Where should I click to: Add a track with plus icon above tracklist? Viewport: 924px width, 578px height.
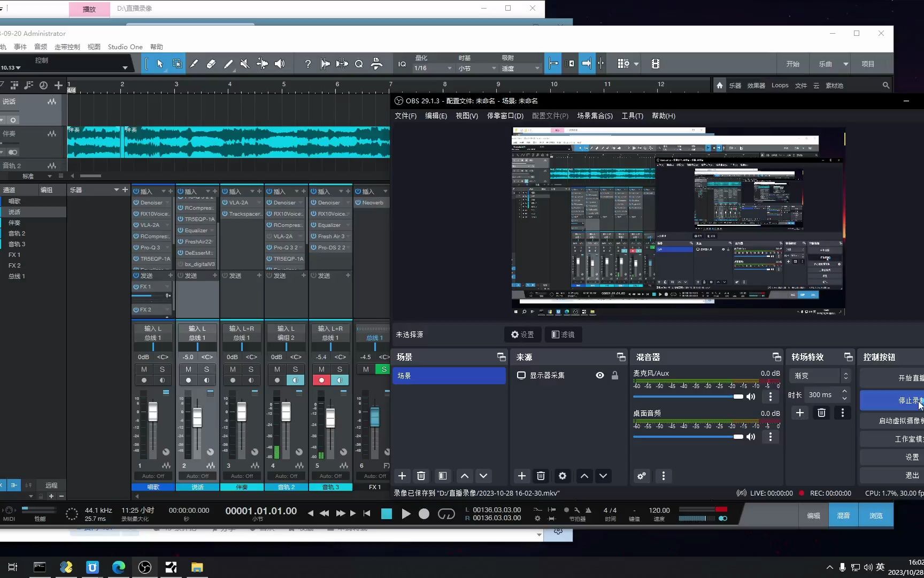58,85
